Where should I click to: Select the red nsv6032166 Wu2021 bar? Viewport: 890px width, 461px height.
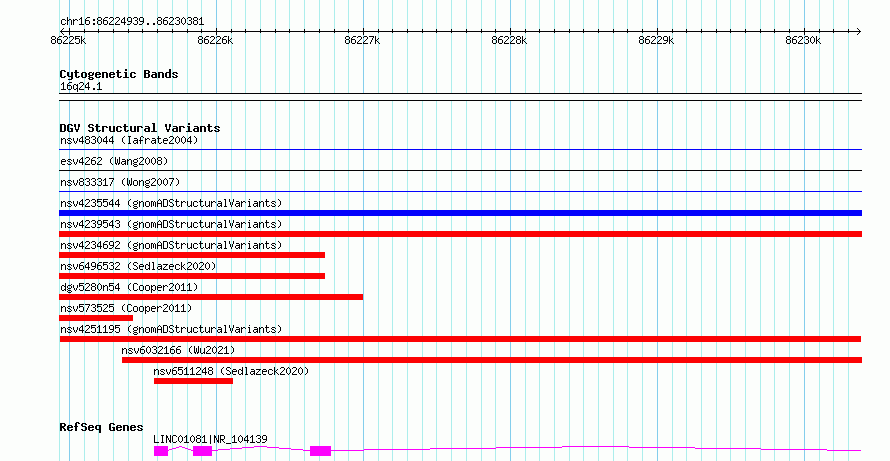pyautogui.click(x=492, y=360)
